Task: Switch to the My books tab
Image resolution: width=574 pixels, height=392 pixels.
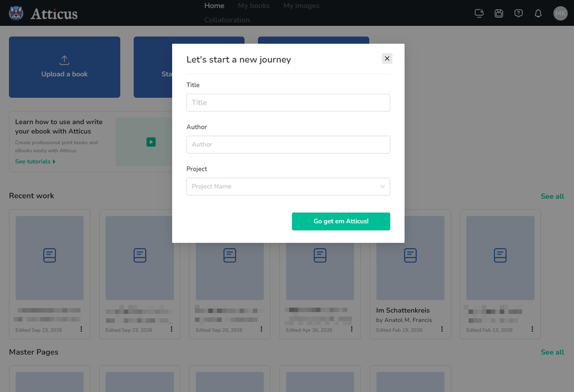Action: click(x=254, y=6)
